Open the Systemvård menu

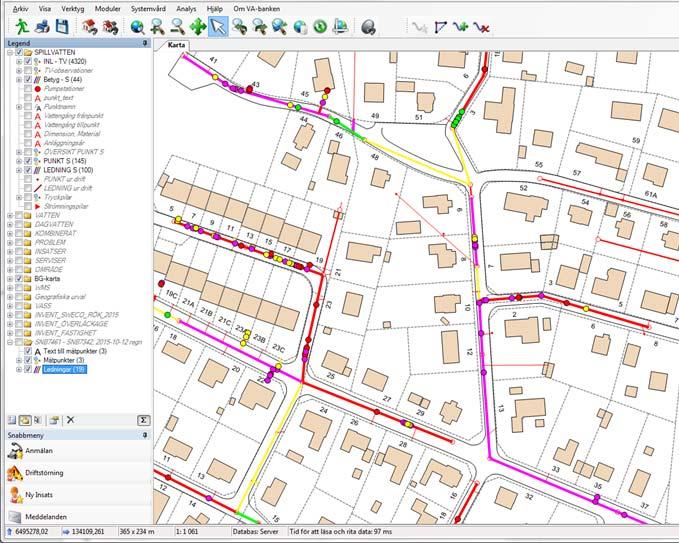[148, 9]
